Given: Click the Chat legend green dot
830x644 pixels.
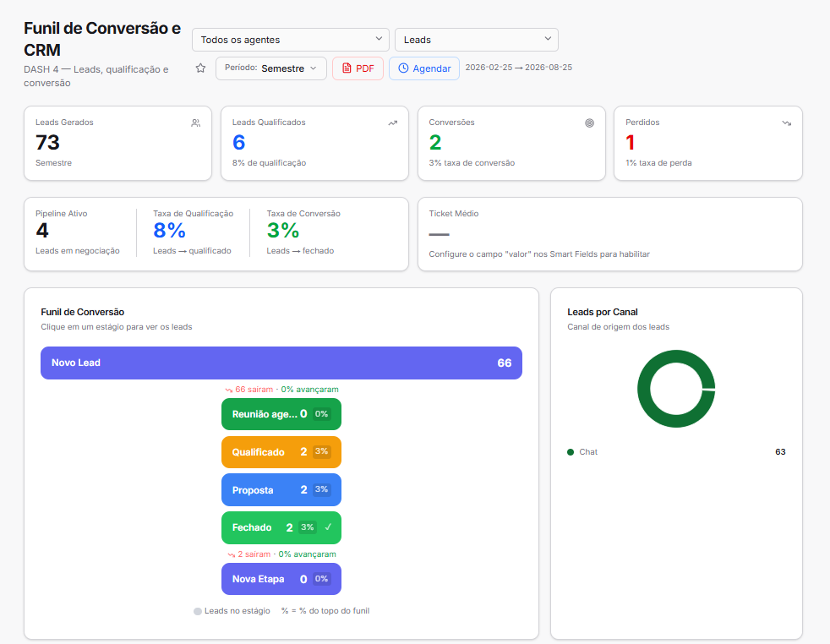Looking at the screenshot, I should click(x=571, y=452).
